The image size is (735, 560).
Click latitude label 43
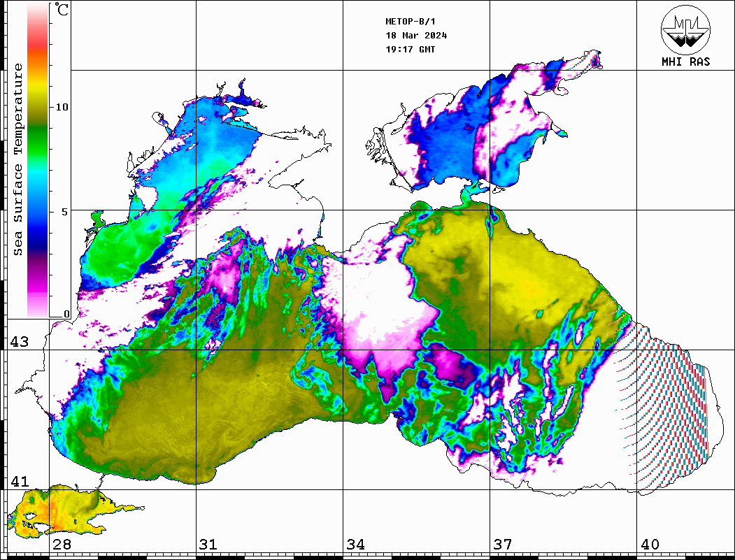click(x=19, y=342)
